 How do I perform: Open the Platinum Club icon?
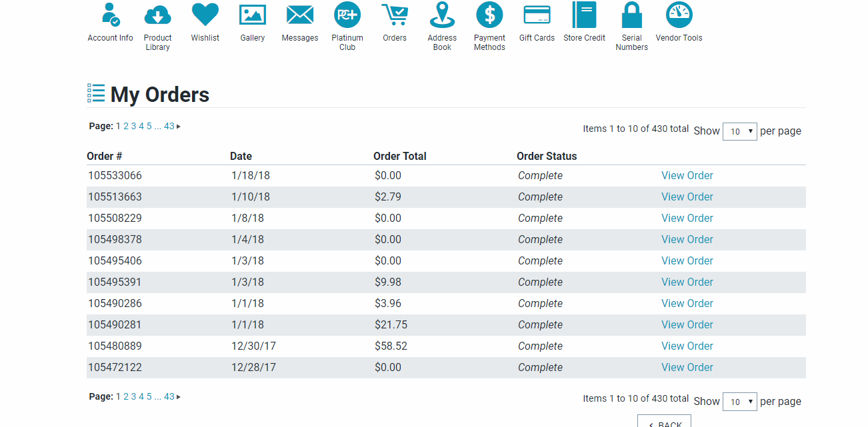click(347, 15)
